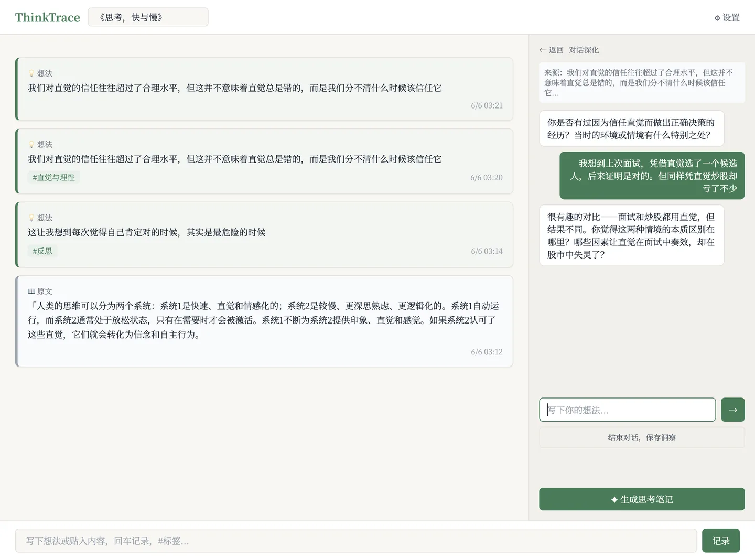755x560 pixels.
Task: Click the green user message about 面试
Action: point(652,176)
